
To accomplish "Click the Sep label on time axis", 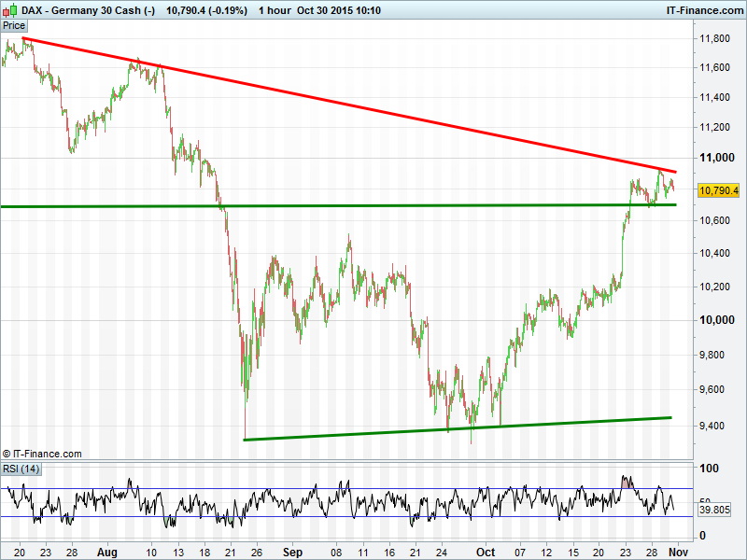I will pyautogui.click(x=292, y=553).
